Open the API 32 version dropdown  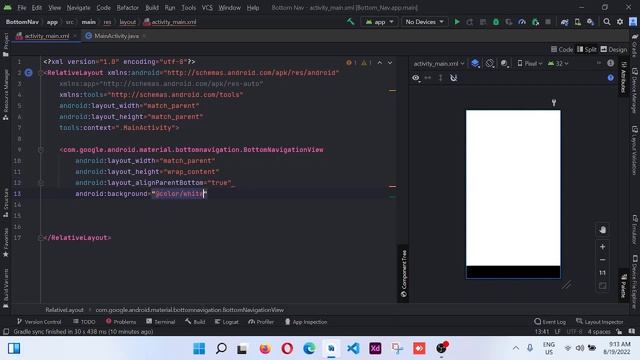(x=558, y=64)
